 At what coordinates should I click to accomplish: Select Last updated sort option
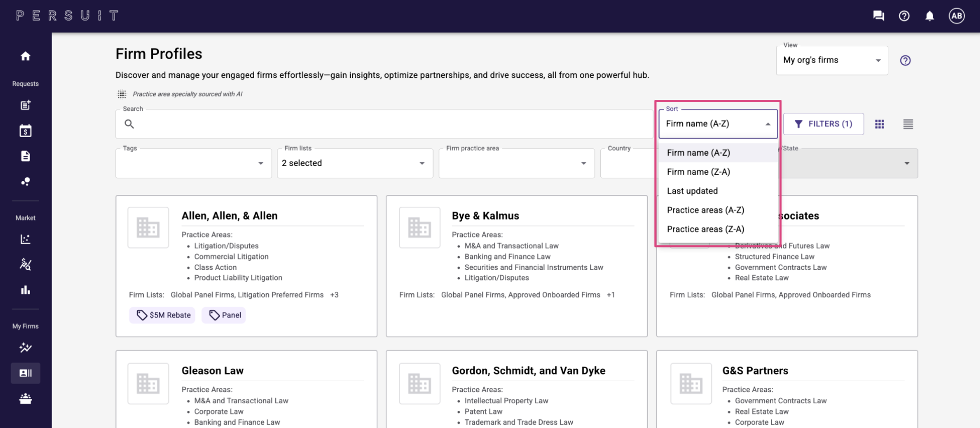(x=718, y=191)
